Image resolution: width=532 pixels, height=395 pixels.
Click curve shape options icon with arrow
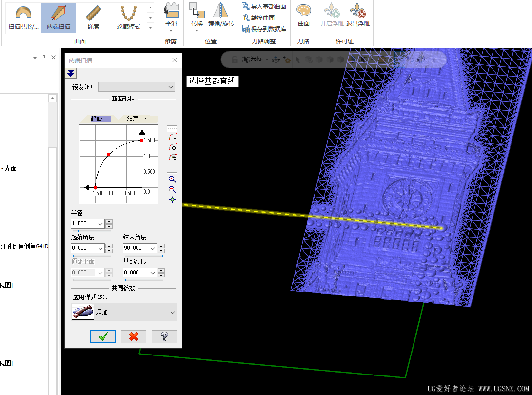[x=172, y=137]
